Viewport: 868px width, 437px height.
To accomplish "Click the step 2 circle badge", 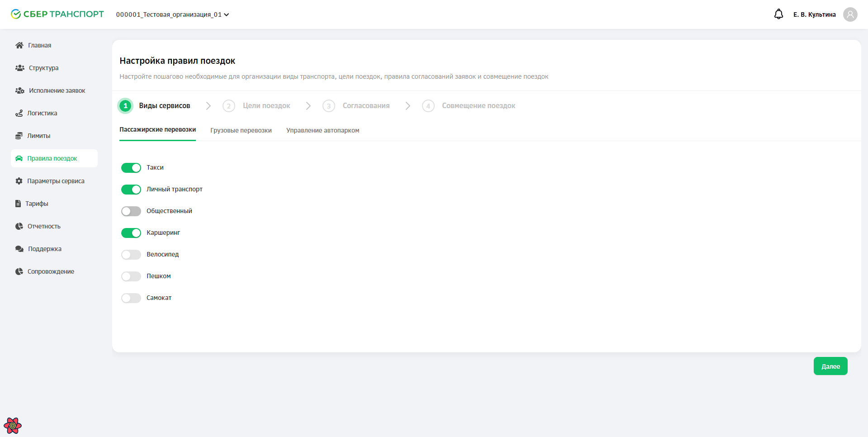I will (x=229, y=106).
